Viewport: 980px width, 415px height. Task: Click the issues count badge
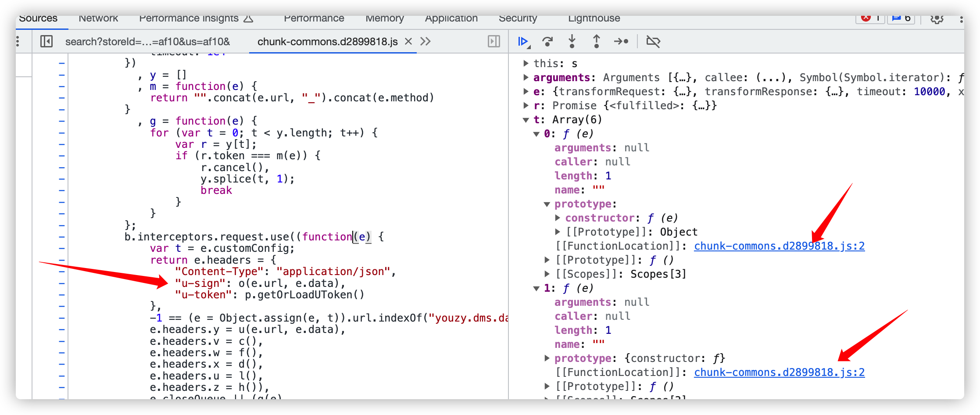pyautogui.click(x=901, y=18)
